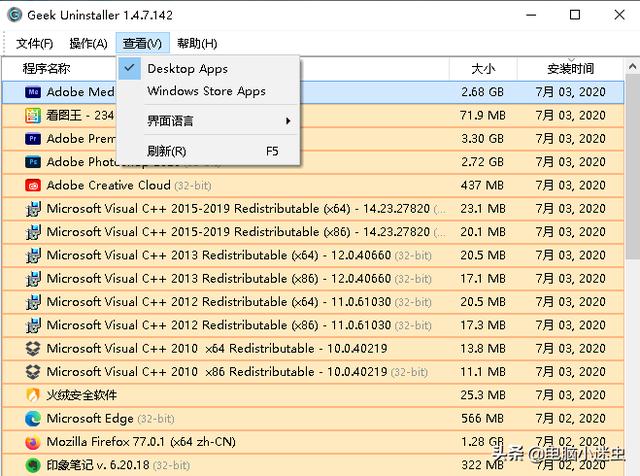Click the 火绒安全软件 shield icon
The height and width of the screenshot is (476, 640).
click(33, 395)
